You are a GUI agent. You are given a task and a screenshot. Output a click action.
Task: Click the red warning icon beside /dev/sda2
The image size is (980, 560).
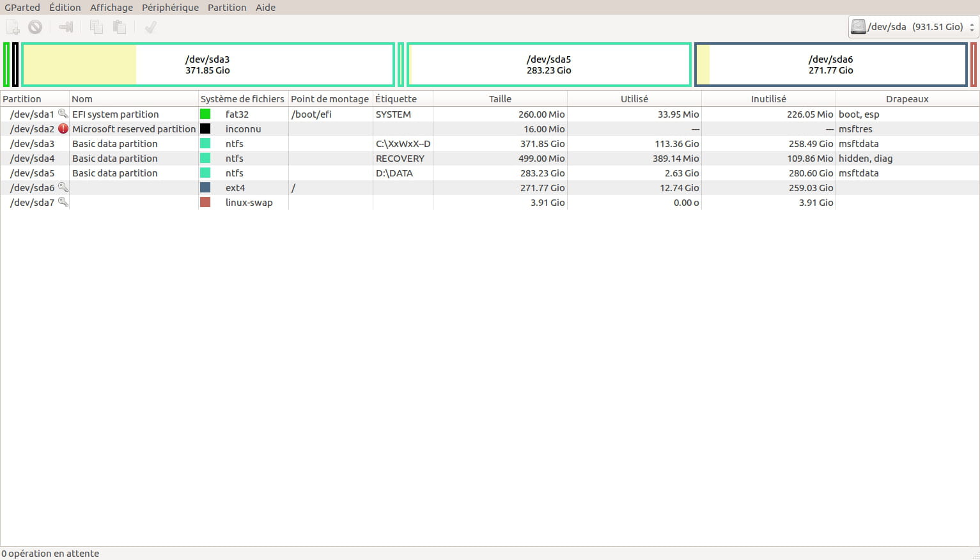pos(63,128)
